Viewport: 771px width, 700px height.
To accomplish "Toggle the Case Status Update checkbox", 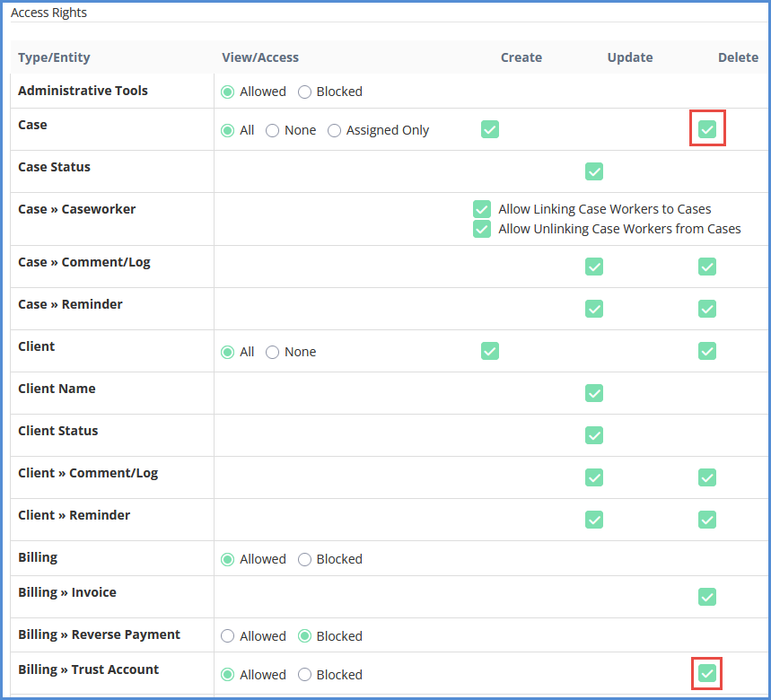I will pos(594,171).
